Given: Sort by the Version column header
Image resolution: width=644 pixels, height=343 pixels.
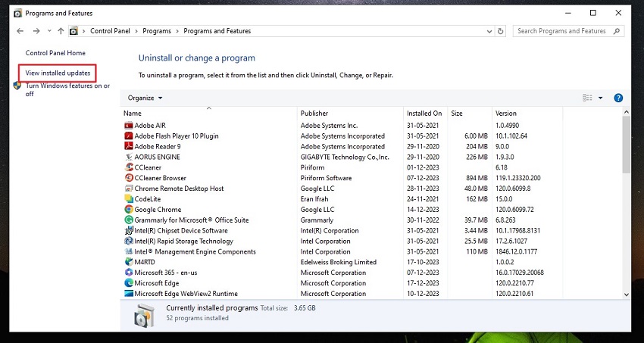Looking at the screenshot, I should [x=527, y=114].
